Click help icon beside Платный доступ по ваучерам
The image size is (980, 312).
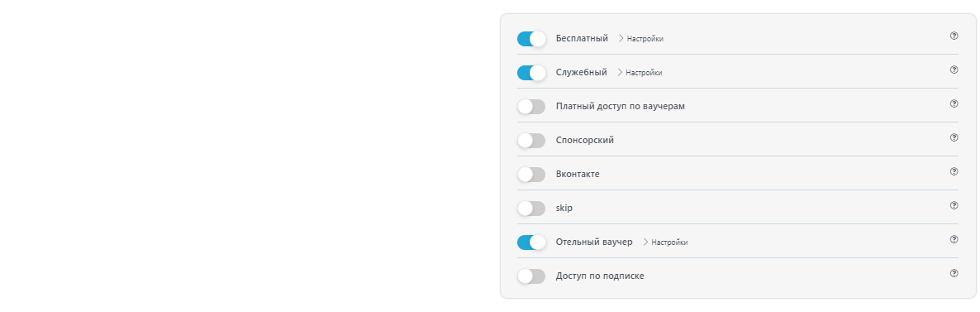tap(954, 103)
